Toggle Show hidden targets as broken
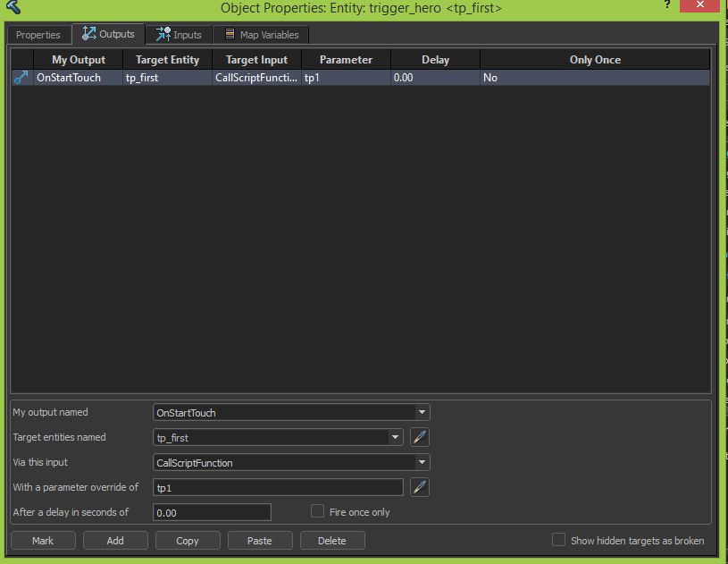 tap(559, 540)
